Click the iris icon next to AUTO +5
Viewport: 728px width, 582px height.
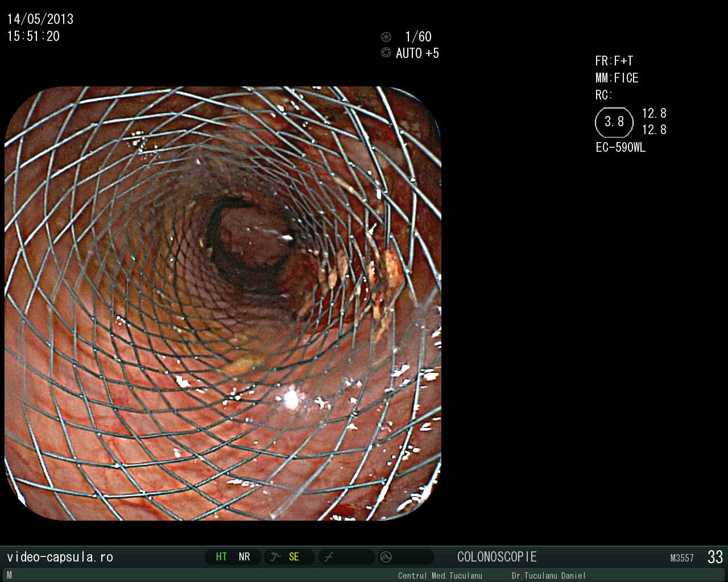(386, 53)
